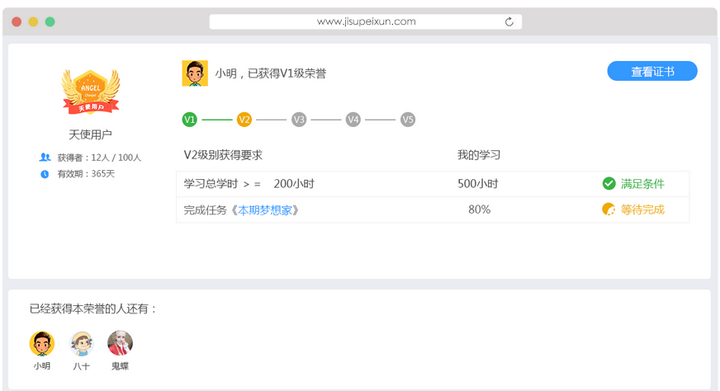Click the 满足条件 status text
This screenshot has width=720, height=391.
click(642, 184)
